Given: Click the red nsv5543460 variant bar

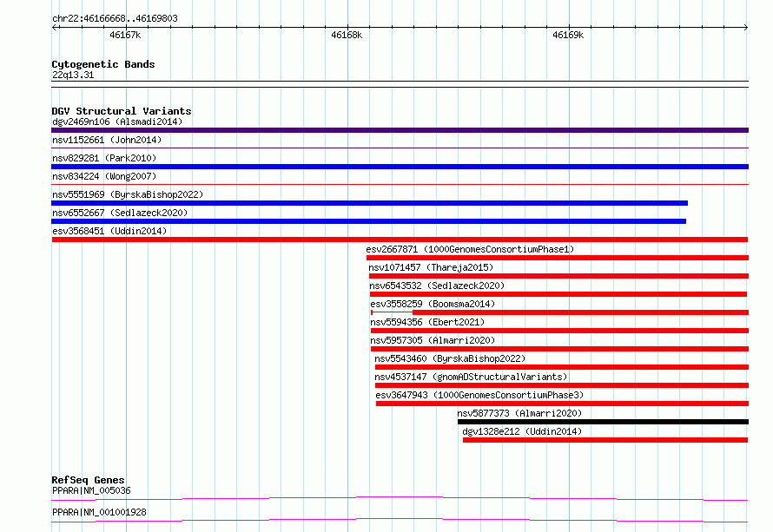Looking at the screenshot, I should coord(562,367).
